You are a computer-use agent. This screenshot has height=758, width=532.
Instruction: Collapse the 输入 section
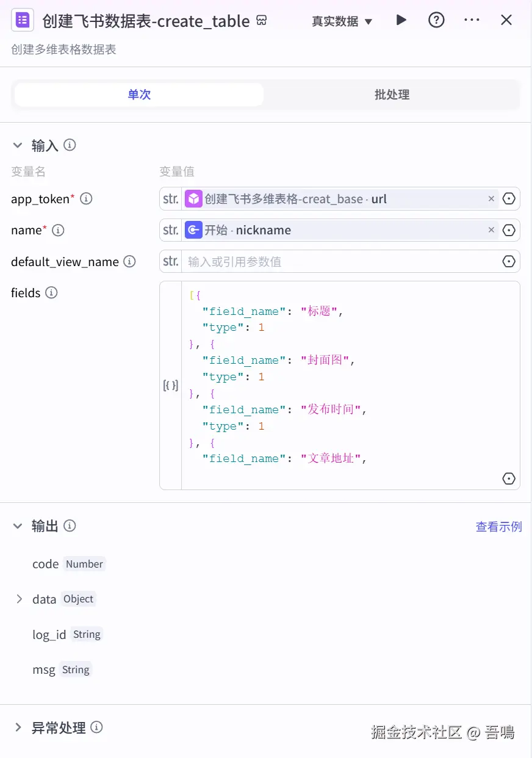click(x=18, y=145)
